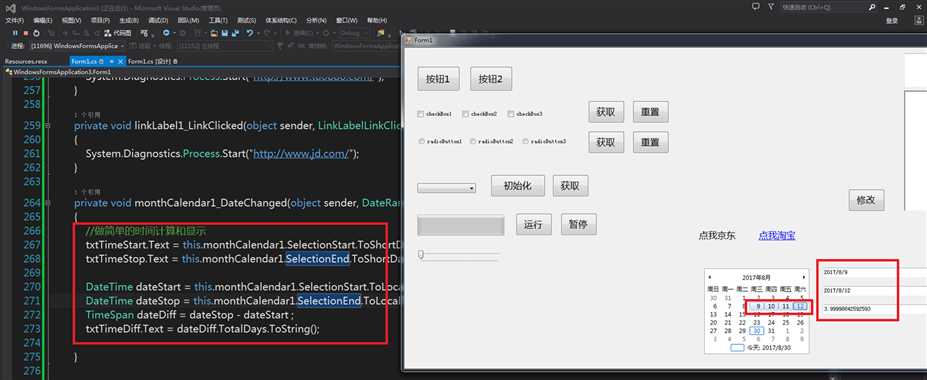The image size is (927, 380).
Task: Select day 30 in the month calendar
Action: 757,331
